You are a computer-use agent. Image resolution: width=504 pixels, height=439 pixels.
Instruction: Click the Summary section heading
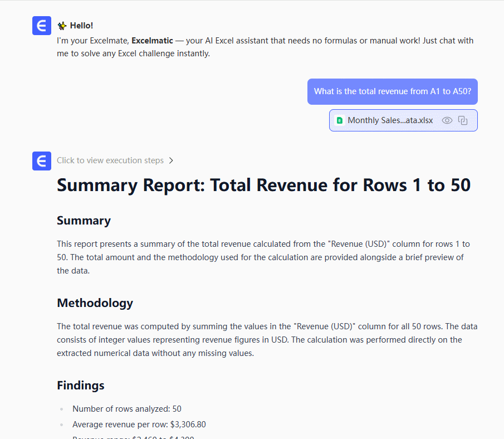coord(84,221)
